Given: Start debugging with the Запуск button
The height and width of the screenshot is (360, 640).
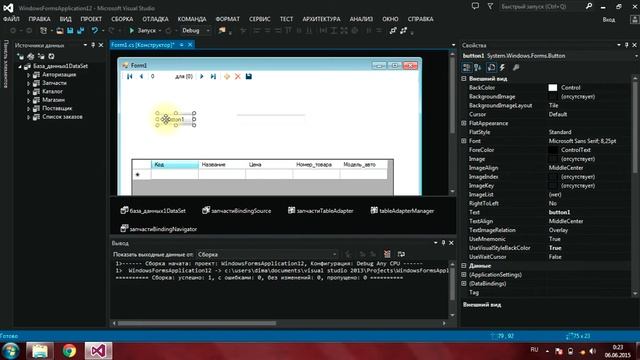Looking at the screenshot, I should click(x=142, y=31).
